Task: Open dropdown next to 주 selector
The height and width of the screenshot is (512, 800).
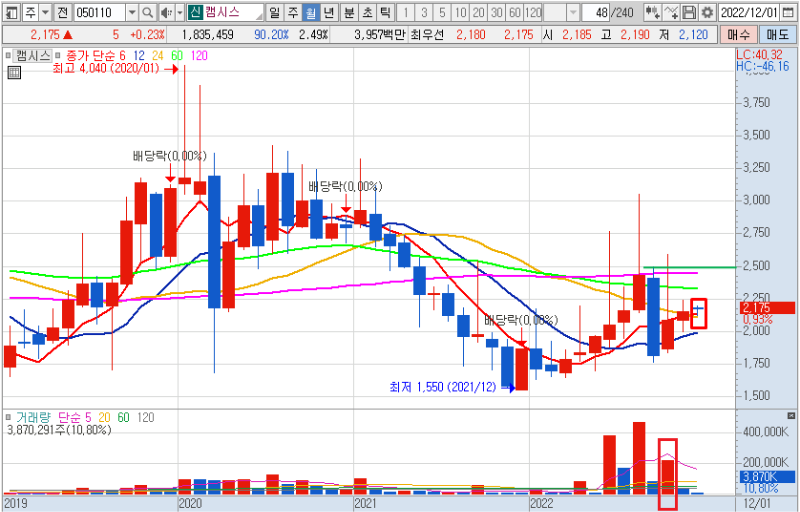Action: click(x=46, y=12)
